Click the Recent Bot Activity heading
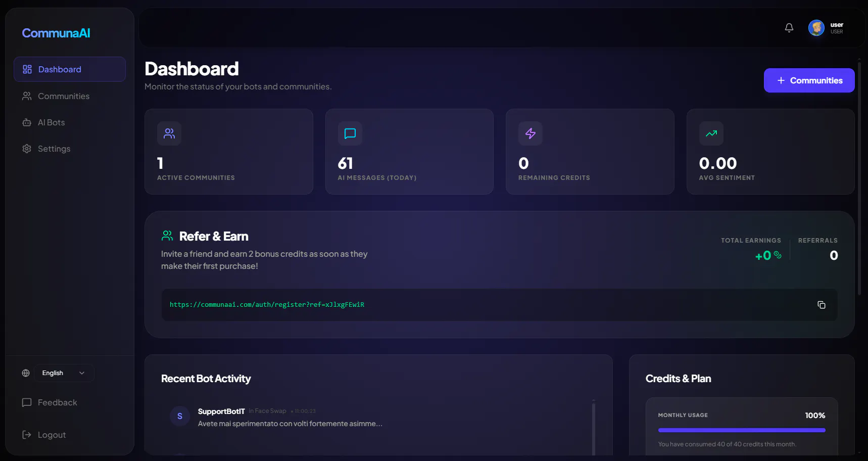This screenshot has width=868, height=461. [206, 379]
